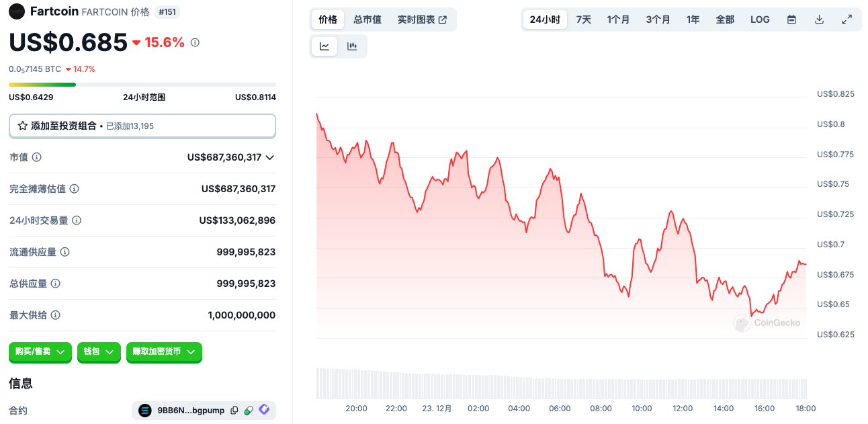This screenshot has width=868, height=424.
Task: Click the 信息 section heading
Action: 21,384
